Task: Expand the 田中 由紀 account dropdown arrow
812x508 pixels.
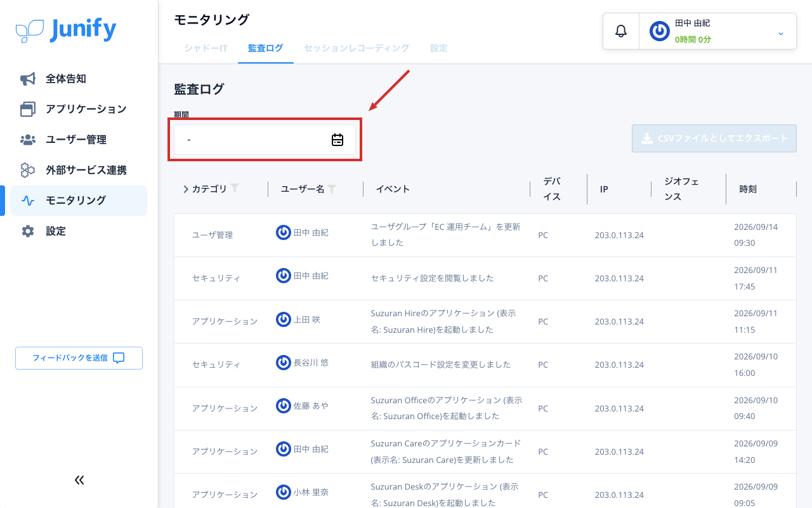Action: point(781,33)
